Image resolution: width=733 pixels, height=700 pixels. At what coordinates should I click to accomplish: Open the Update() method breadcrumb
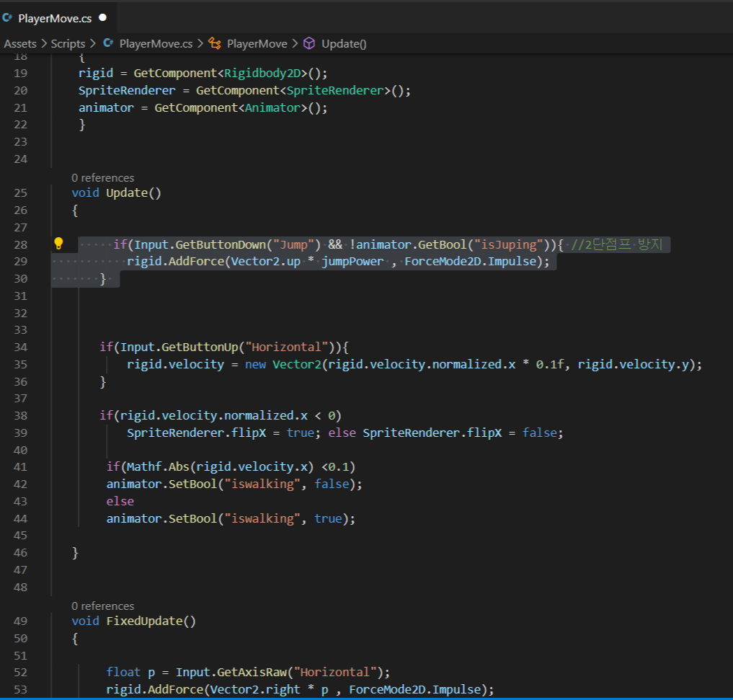coord(344,44)
